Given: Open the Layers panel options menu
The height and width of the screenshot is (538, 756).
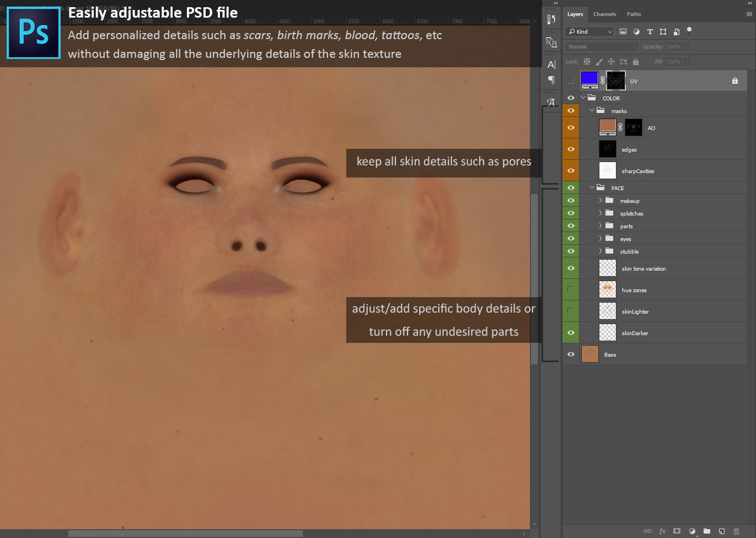Looking at the screenshot, I should 749,14.
